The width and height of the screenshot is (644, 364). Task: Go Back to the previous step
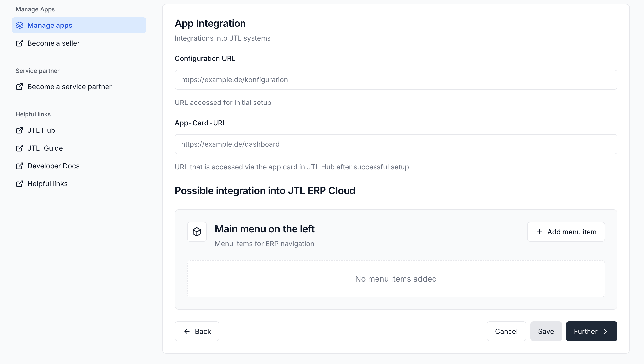(x=197, y=331)
